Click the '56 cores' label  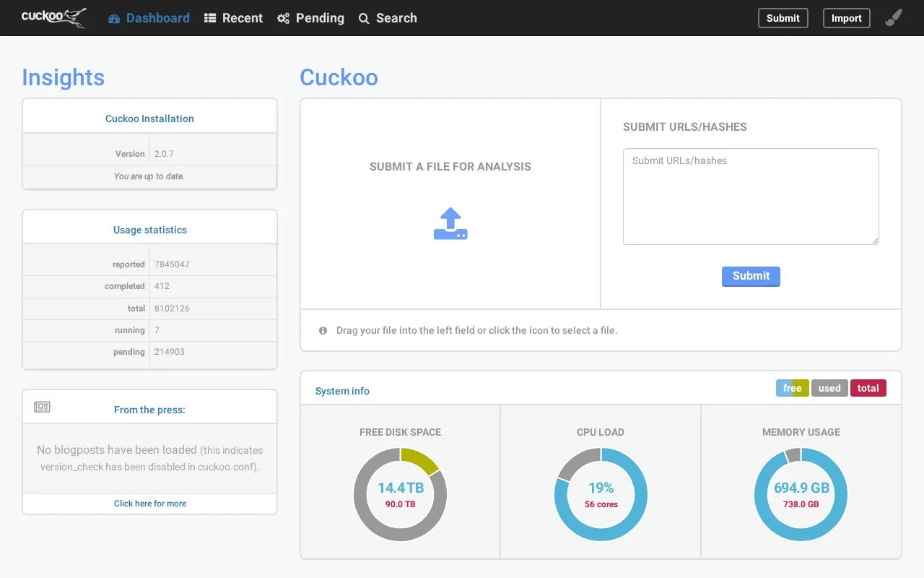coord(601,504)
